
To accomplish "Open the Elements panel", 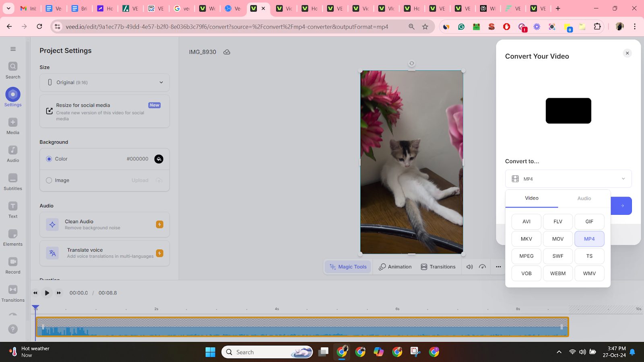I will click(12, 237).
